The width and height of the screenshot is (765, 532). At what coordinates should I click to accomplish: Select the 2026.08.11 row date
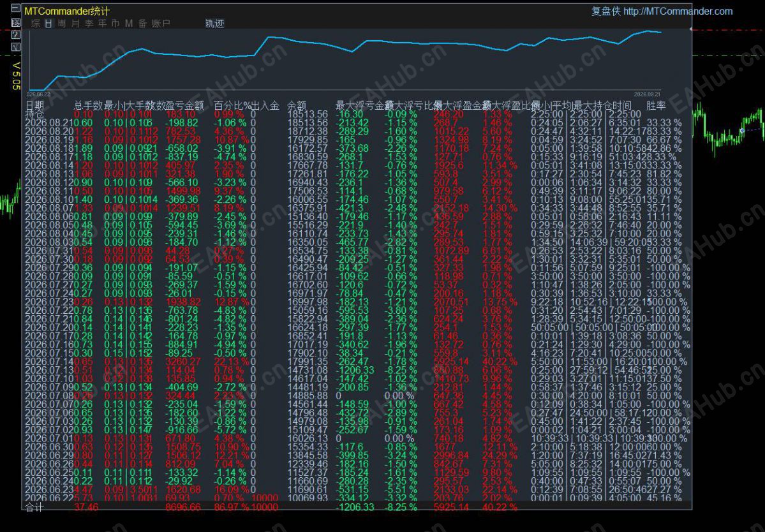click(48, 191)
